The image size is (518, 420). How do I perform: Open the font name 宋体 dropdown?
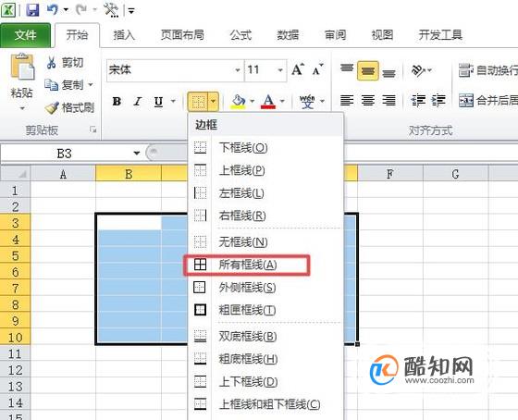(238, 70)
